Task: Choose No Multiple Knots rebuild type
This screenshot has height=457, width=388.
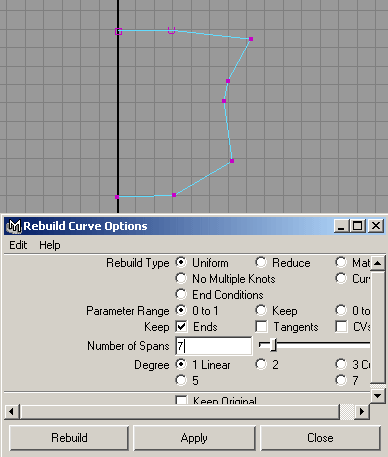Action: click(x=181, y=278)
